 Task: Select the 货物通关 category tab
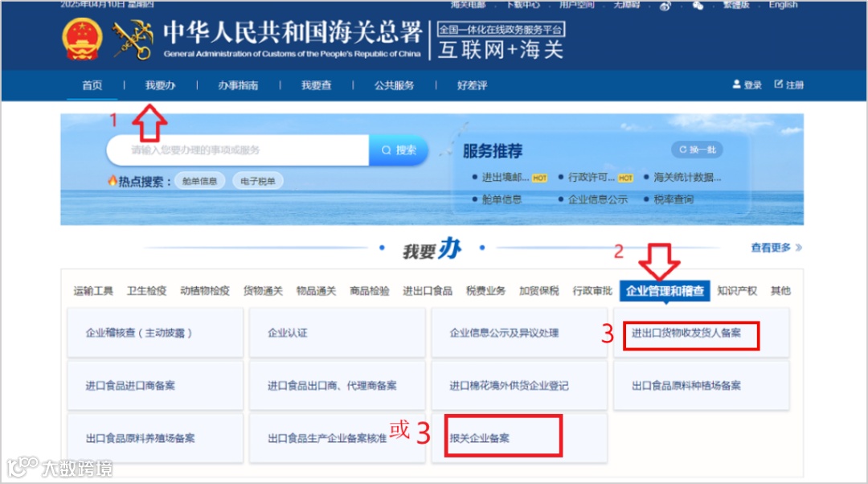[263, 291]
